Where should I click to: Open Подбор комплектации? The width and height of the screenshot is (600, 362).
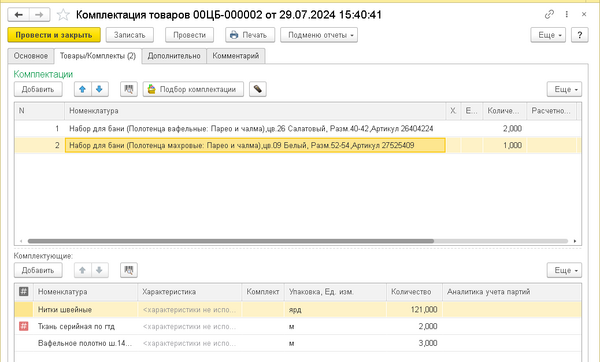point(193,89)
